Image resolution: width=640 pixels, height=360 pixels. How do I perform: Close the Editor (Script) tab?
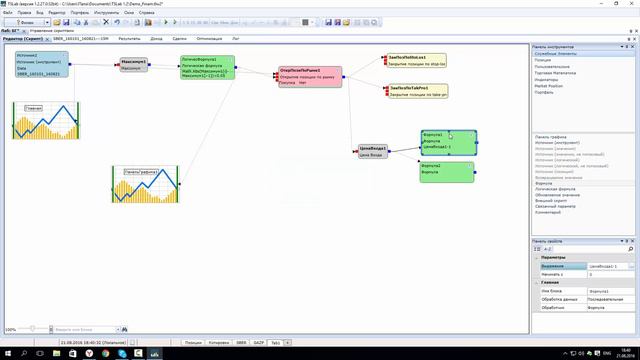coord(47,39)
